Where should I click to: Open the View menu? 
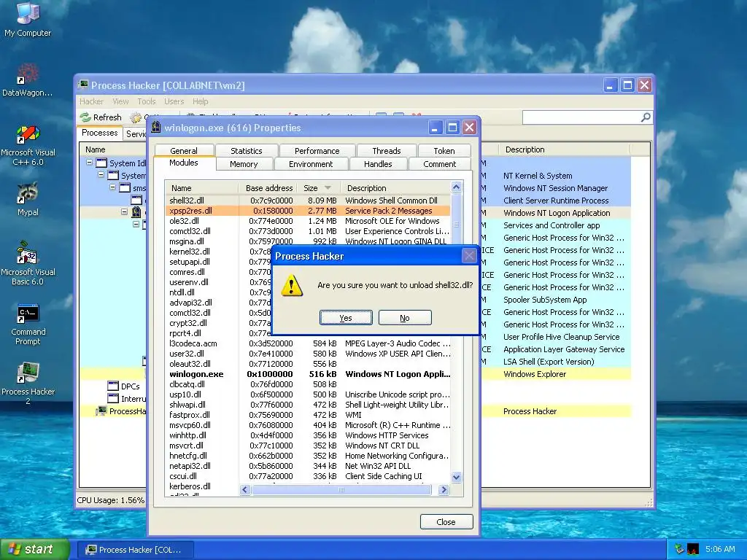tap(120, 101)
